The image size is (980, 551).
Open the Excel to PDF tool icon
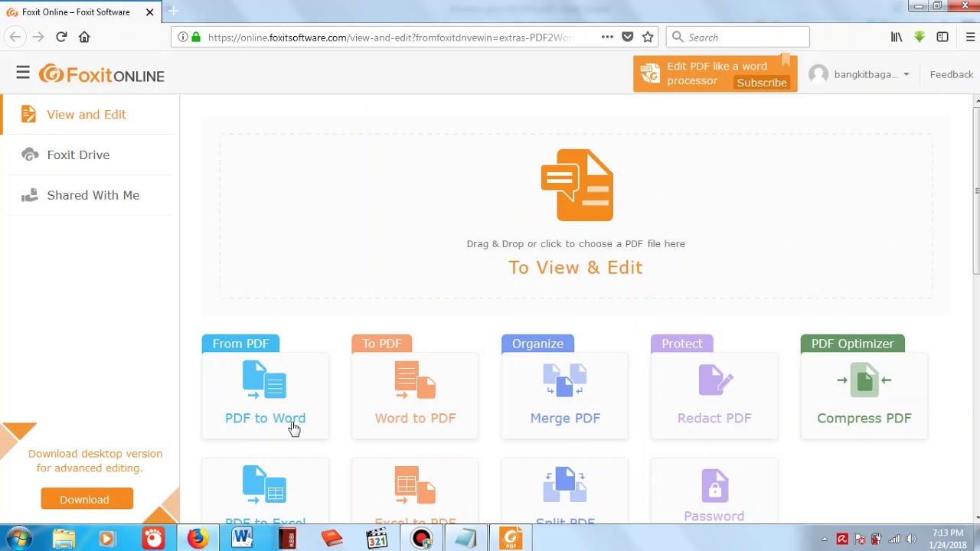pyautogui.click(x=415, y=485)
